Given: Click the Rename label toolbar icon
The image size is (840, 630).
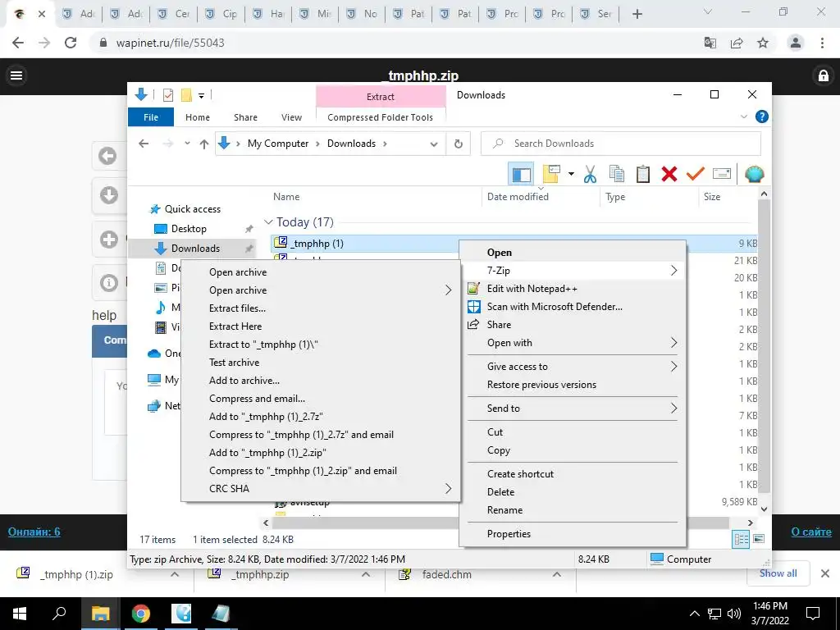Looking at the screenshot, I should click(x=722, y=174).
